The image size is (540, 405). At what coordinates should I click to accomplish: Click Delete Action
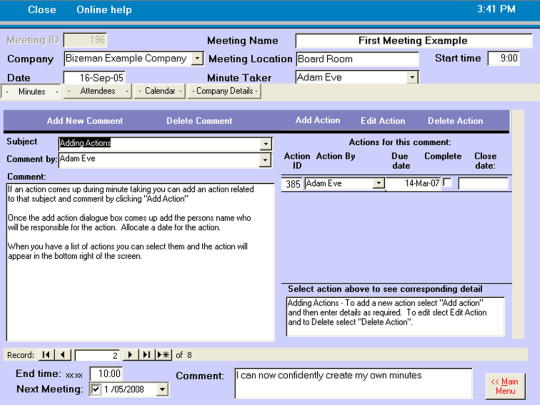(x=455, y=121)
